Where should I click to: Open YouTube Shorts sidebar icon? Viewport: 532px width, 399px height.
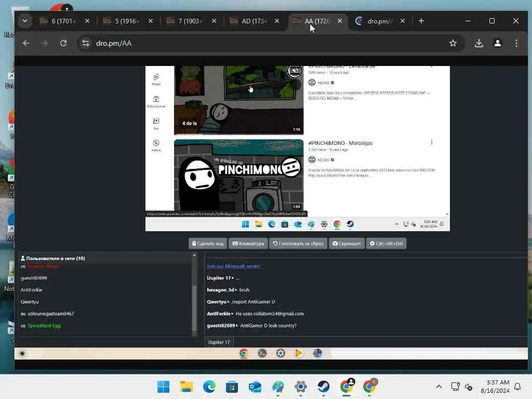pyautogui.click(x=156, y=79)
